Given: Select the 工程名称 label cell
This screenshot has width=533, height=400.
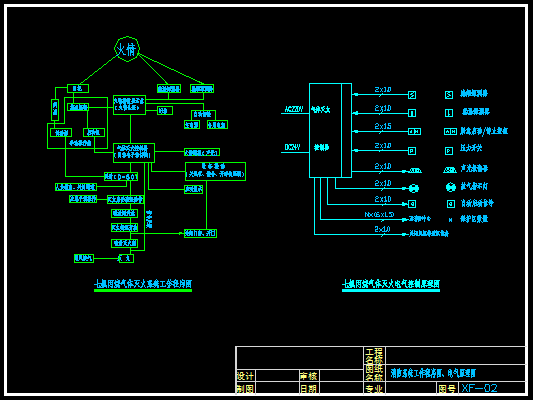Looking at the screenshot, I should pos(374,356).
